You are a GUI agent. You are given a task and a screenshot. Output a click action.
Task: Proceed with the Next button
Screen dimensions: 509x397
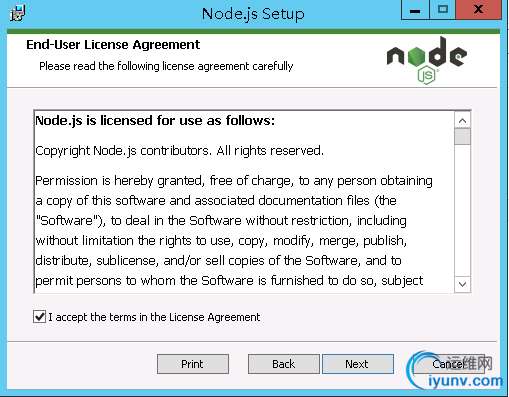tap(358, 364)
